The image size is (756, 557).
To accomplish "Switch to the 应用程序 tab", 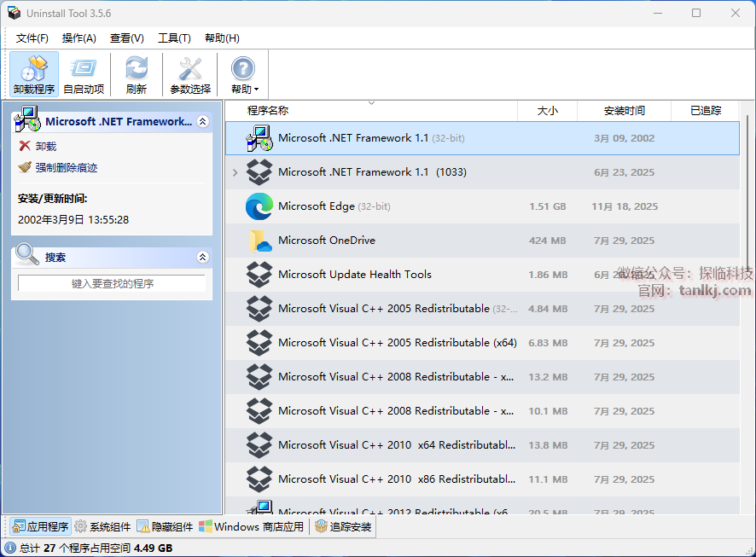I will pos(40,526).
